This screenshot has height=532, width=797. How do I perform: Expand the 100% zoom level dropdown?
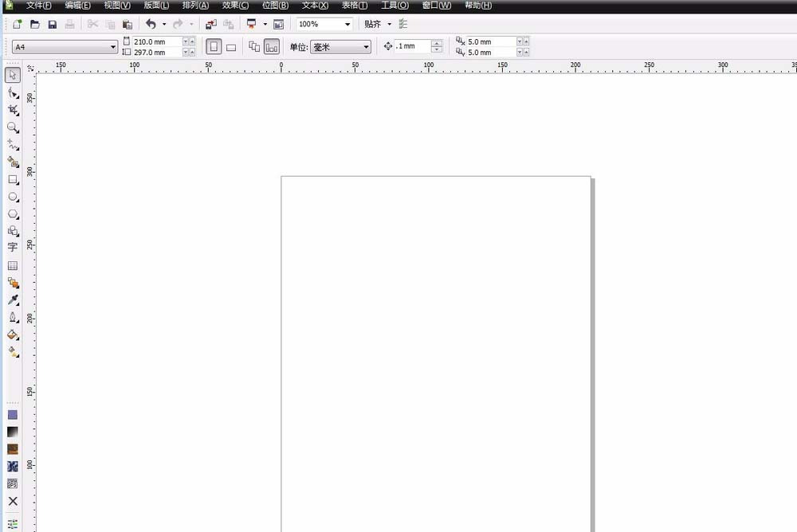347,25
